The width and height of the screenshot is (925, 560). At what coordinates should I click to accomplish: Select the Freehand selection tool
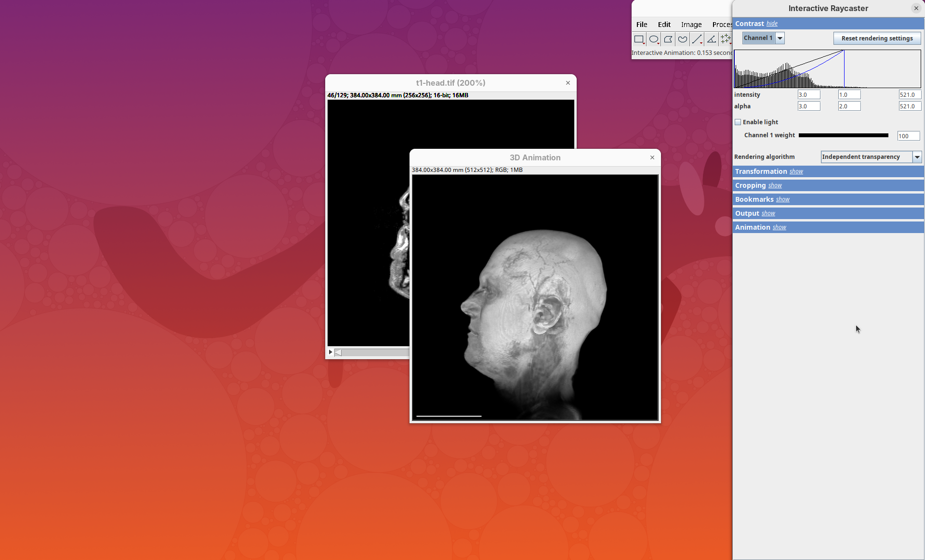point(682,39)
